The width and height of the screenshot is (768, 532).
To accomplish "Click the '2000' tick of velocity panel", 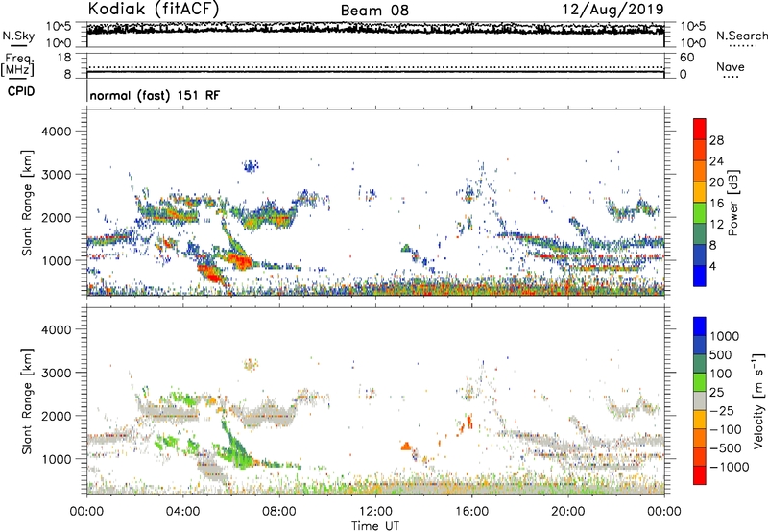I will pyautogui.click(x=56, y=416).
